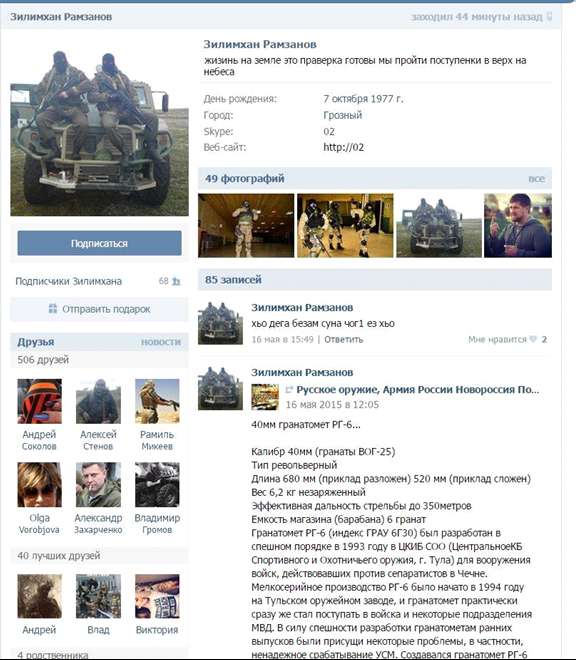Open the 49 фотографий section header
This screenshot has width=576, height=660.
click(x=245, y=178)
